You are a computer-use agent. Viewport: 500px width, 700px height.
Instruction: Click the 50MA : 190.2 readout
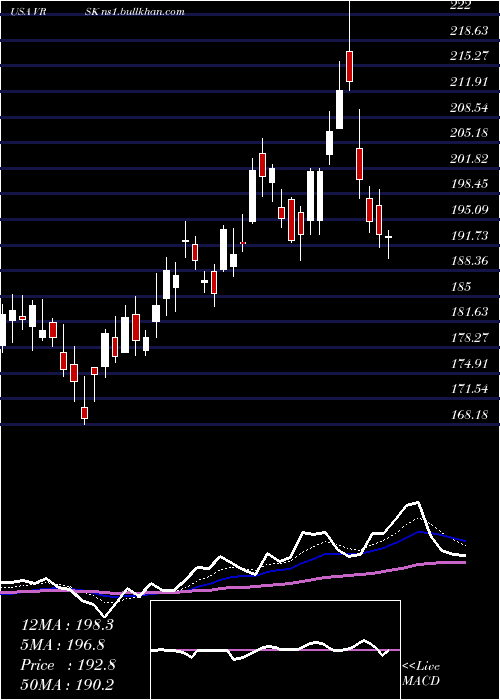coord(67,685)
